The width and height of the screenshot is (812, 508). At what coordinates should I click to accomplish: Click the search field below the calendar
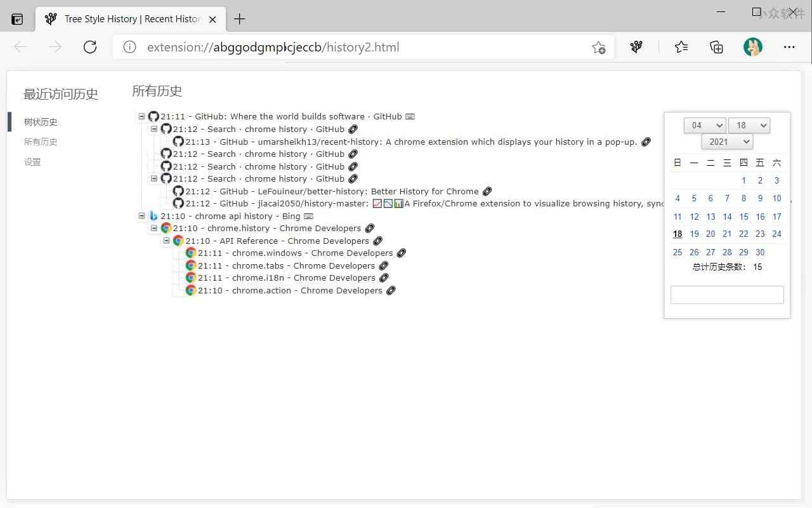(x=727, y=295)
